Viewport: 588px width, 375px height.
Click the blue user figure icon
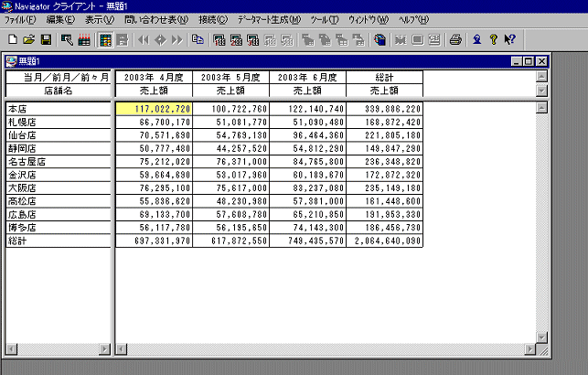476,39
